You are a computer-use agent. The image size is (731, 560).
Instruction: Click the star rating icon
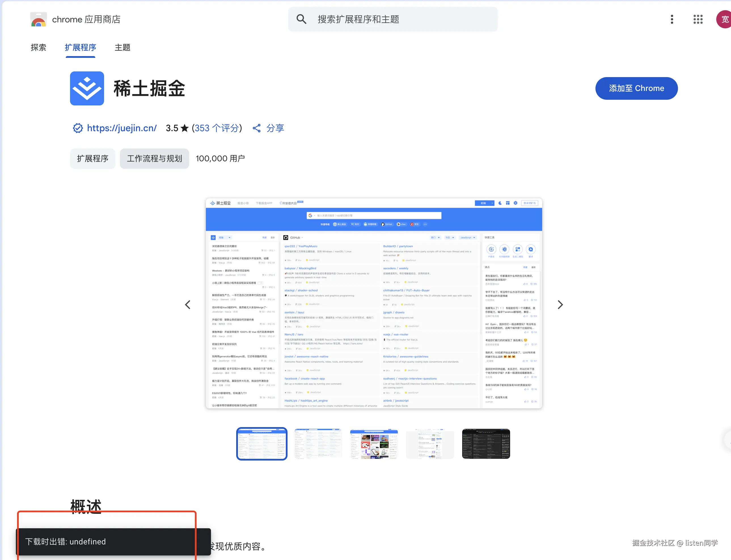pyautogui.click(x=184, y=128)
